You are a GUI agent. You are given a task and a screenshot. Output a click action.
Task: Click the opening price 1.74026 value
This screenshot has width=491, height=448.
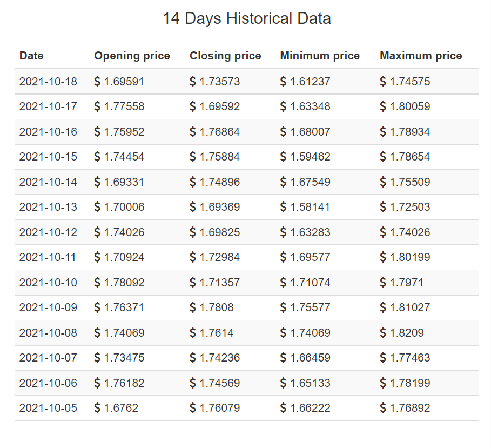[x=124, y=232]
